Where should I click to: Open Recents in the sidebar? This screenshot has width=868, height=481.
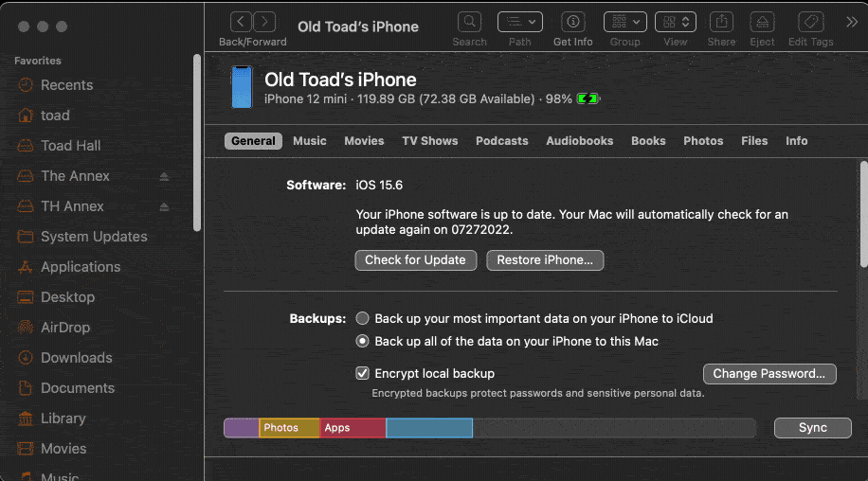pos(66,85)
